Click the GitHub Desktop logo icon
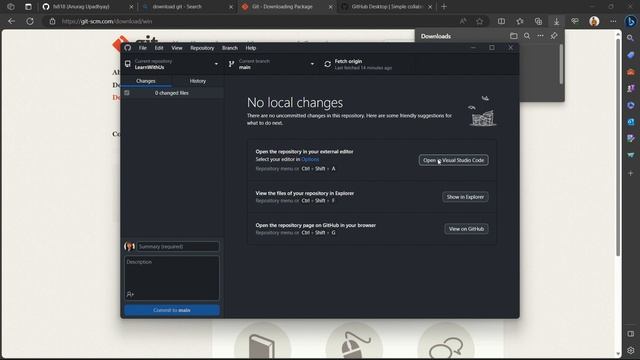The width and height of the screenshot is (640, 360). point(128,48)
